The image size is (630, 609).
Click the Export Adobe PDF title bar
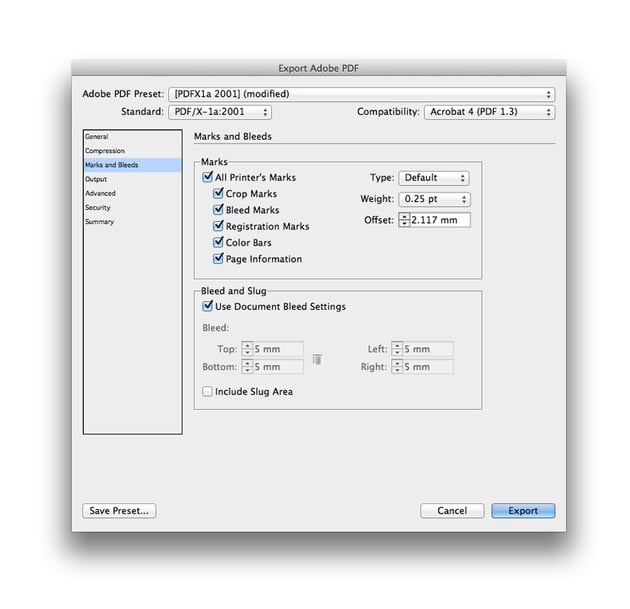319,68
